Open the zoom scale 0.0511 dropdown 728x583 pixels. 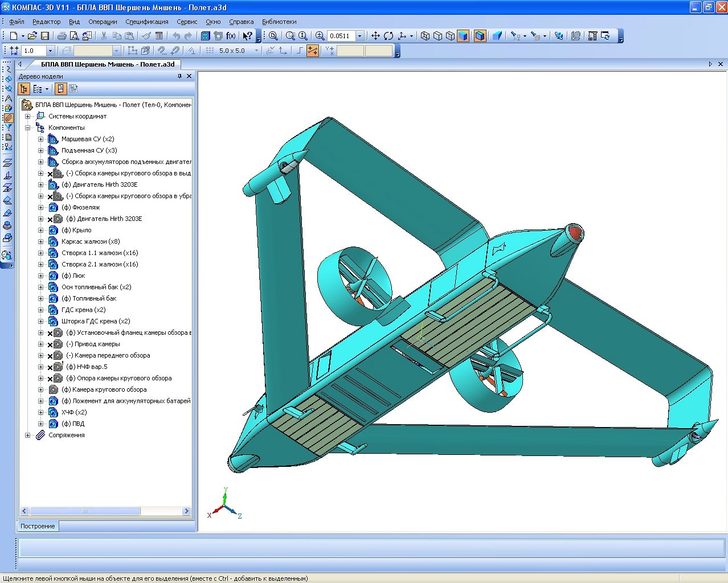coord(359,36)
